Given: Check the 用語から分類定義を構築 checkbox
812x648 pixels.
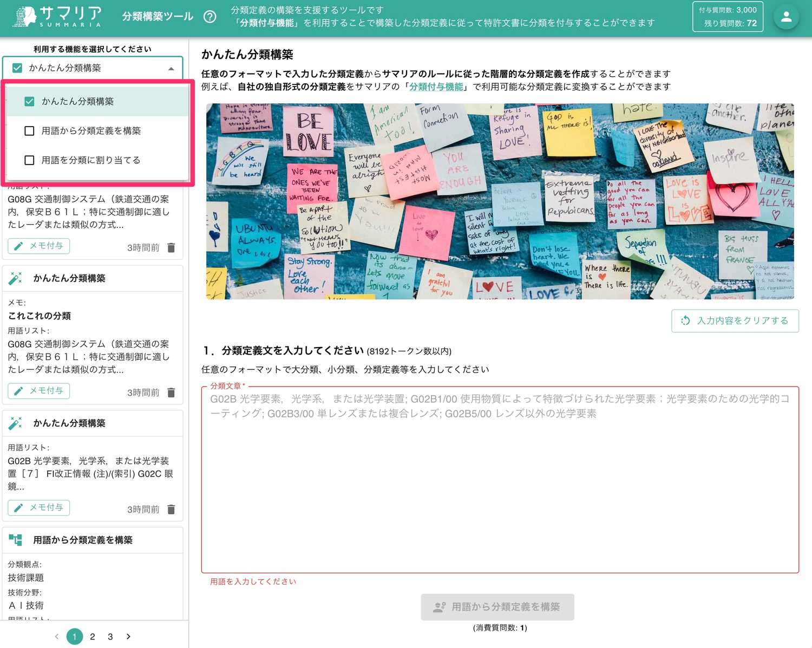Looking at the screenshot, I should coord(29,130).
